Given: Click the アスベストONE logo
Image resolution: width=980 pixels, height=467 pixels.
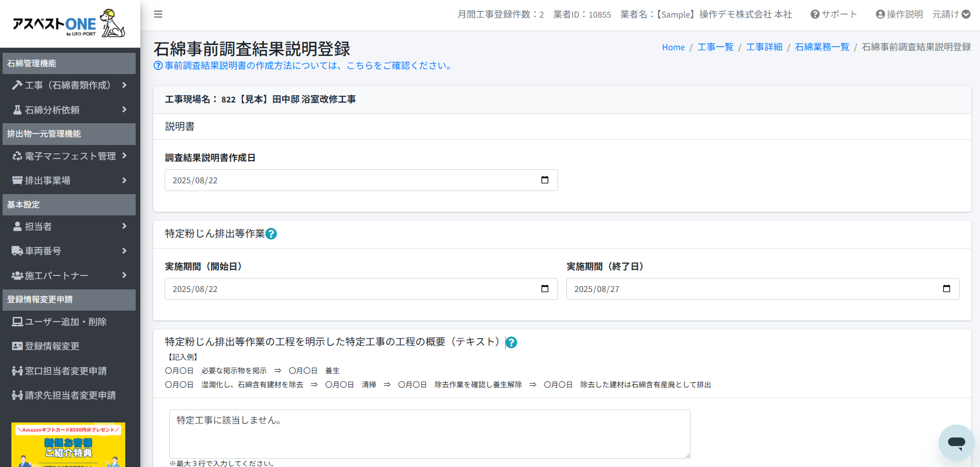Looking at the screenshot, I should pyautogui.click(x=69, y=24).
